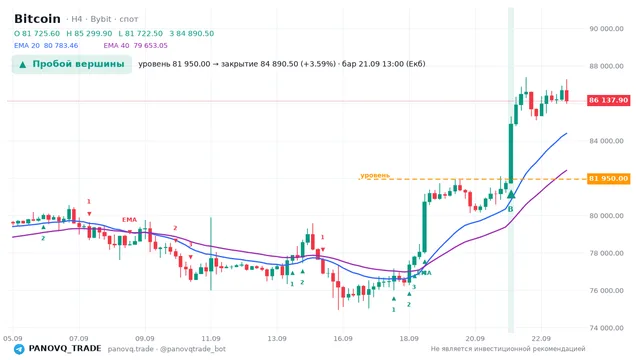Click the orange уровень line label
Viewport: 640px width, 360px height.
(x=375, y=176)
